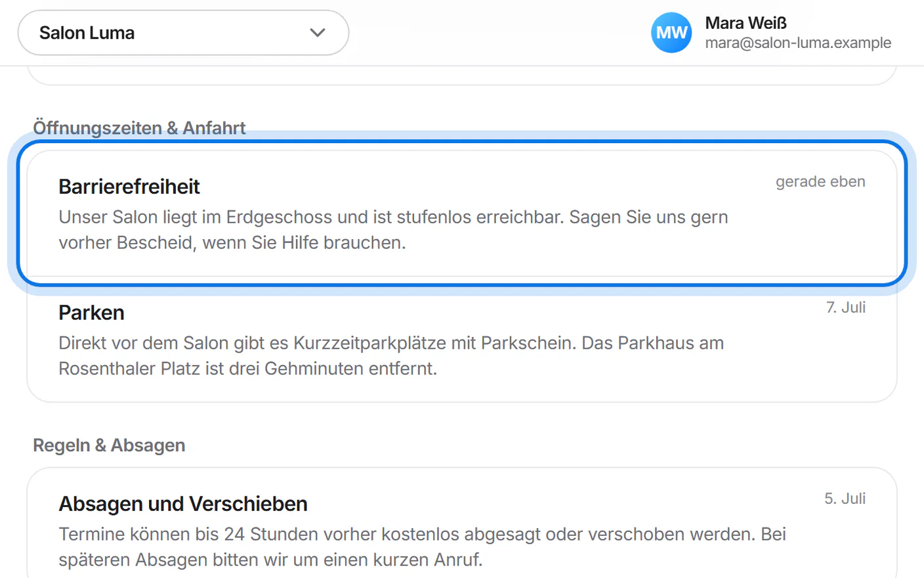The image size is (924, 578).
Task: Click the text about the stufenlos erreichbar salon
Action: tap(393, 230)
